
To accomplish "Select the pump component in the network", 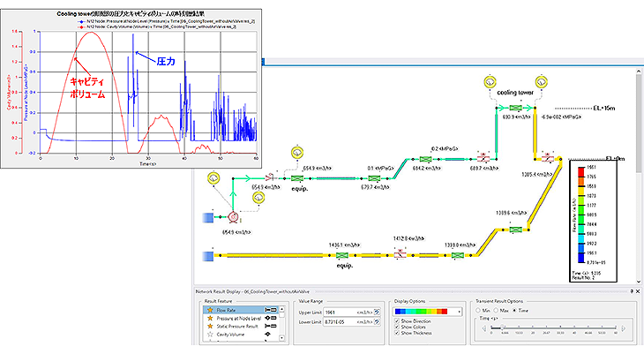I will [x=233, y=216].
